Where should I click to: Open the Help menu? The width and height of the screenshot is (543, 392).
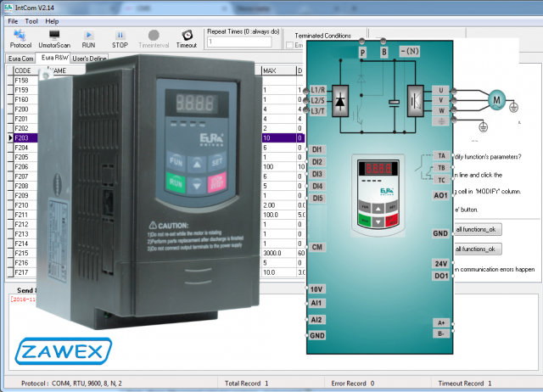click(52, 21)
